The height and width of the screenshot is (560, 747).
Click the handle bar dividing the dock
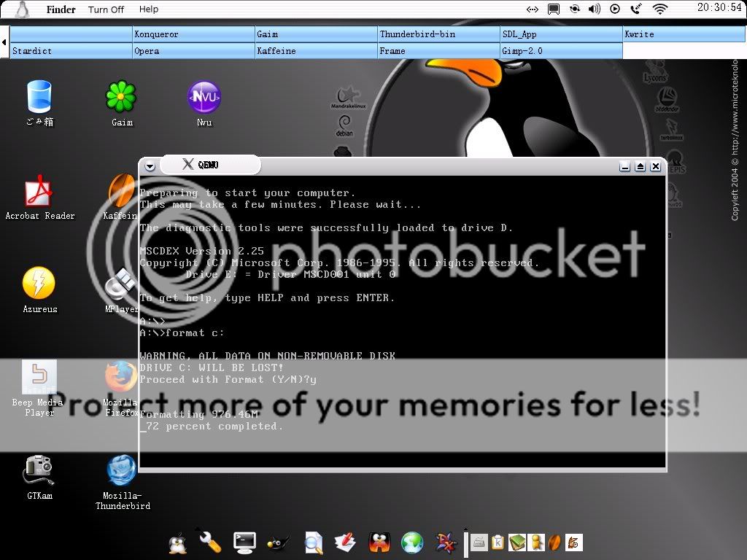click(x=465, y=542)
